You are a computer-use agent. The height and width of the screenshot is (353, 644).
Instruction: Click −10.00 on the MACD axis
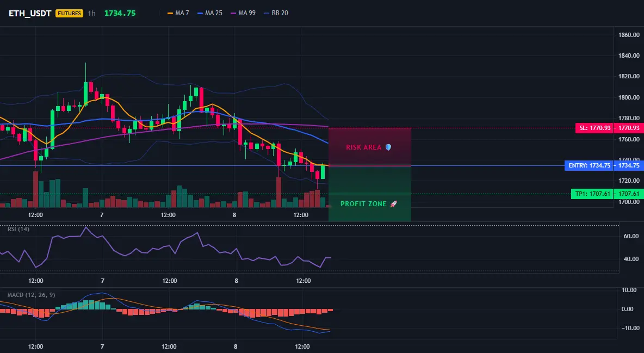[630, 328]
